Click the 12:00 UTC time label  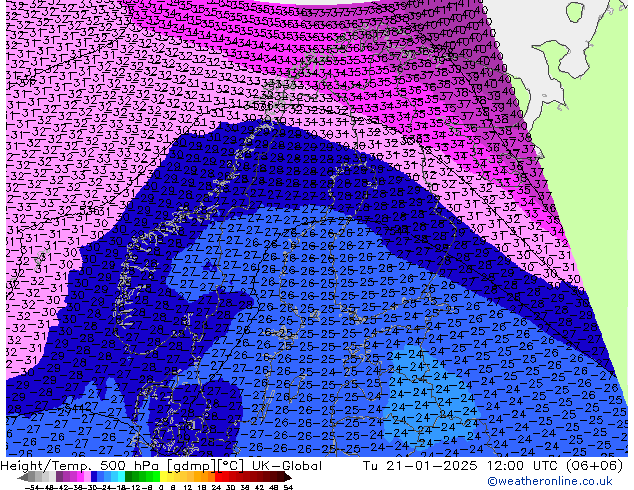(523, 465)
